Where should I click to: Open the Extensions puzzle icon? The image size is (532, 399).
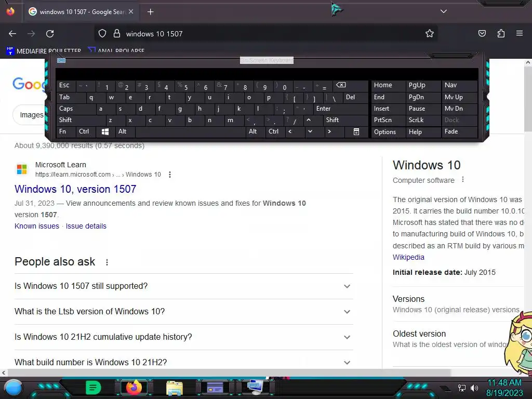point(501,34)
